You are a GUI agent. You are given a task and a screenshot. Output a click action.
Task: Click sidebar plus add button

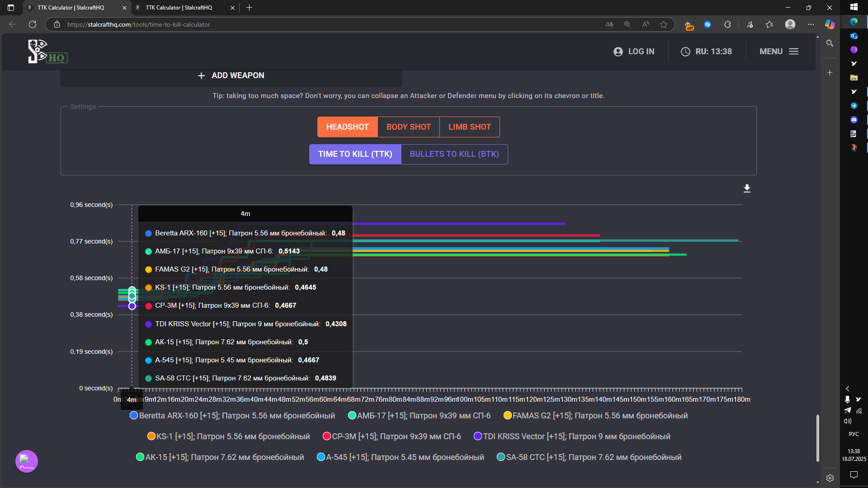coord(830,72)
